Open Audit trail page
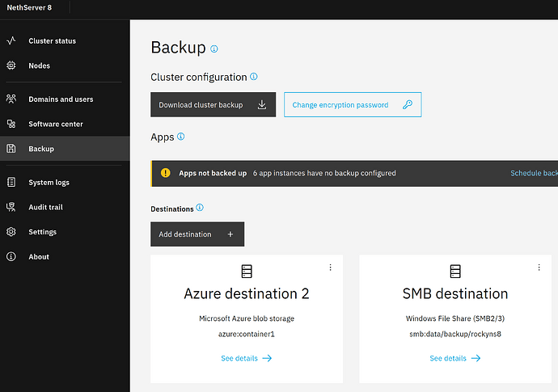This screenshot has width=558, height=392. coord(65,207)
